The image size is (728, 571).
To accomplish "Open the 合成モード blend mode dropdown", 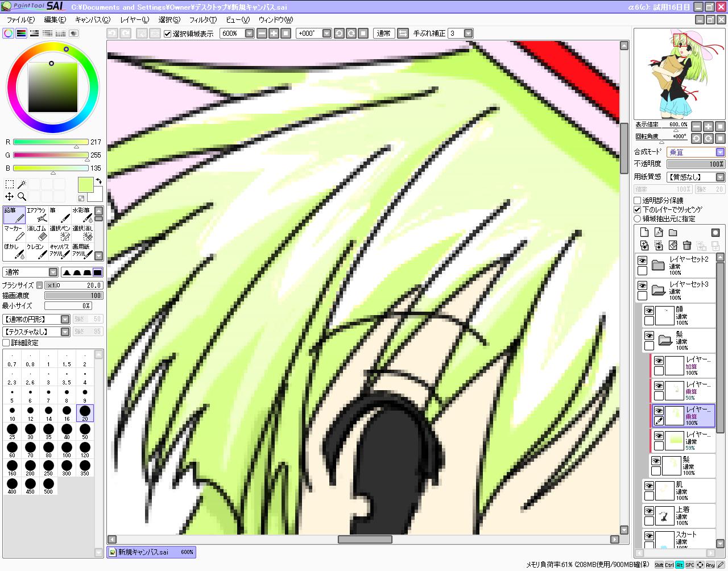I will click(720, 152).
